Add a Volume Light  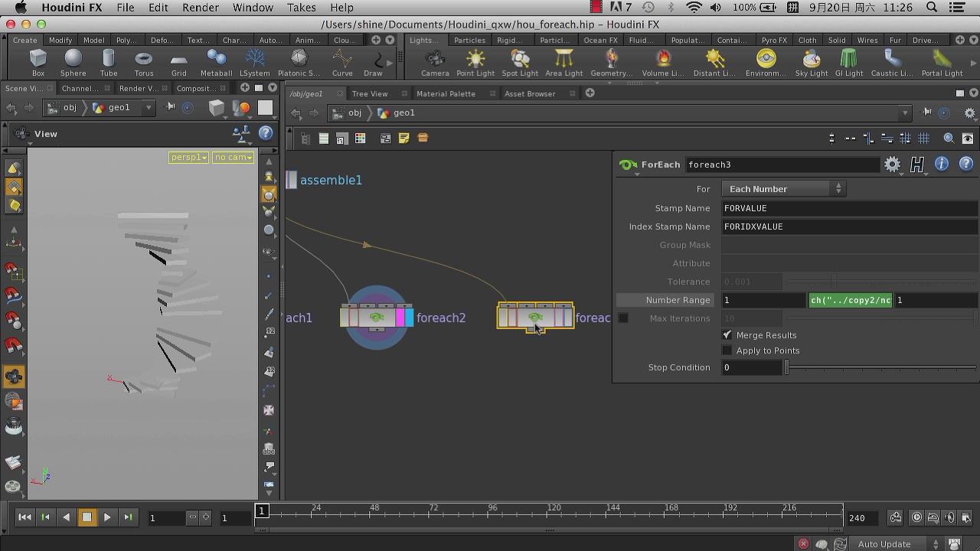(x=663, y=63)
